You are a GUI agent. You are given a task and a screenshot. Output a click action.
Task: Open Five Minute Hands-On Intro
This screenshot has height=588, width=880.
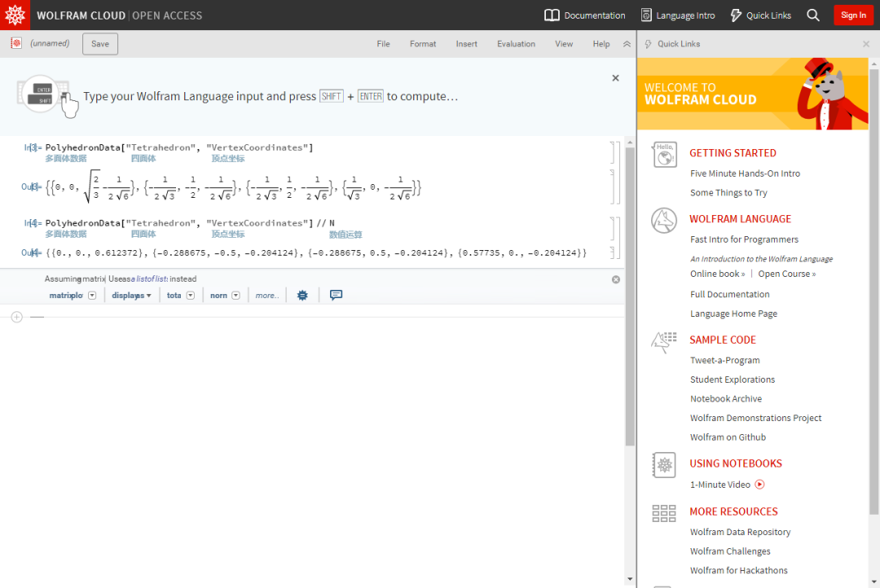(745, 173)
